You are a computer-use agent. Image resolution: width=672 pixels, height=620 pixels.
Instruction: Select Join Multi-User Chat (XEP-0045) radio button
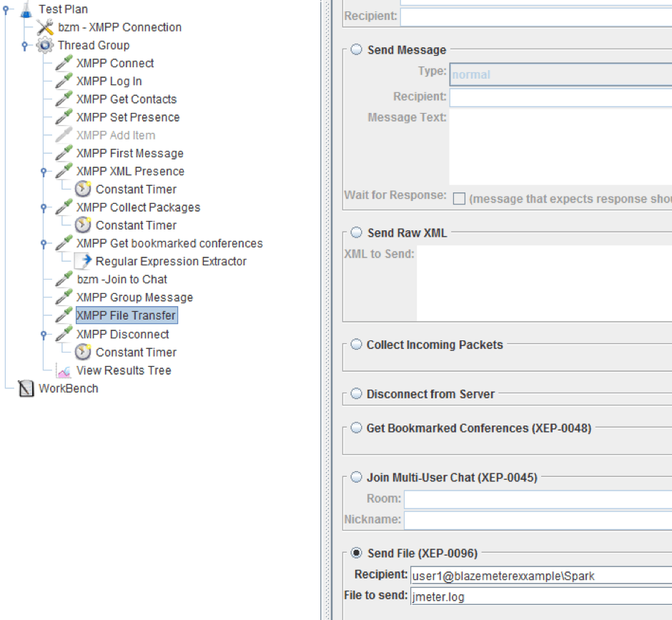356,477
